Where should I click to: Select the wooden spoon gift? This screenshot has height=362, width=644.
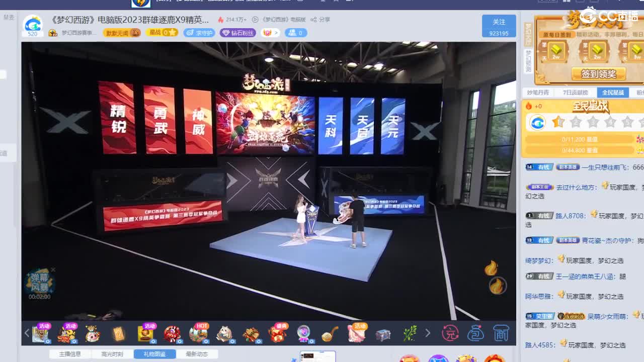pos(330,333)
